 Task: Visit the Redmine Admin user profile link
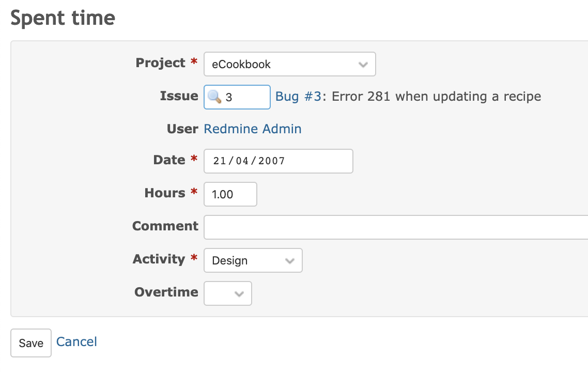[x=252, y=129]
